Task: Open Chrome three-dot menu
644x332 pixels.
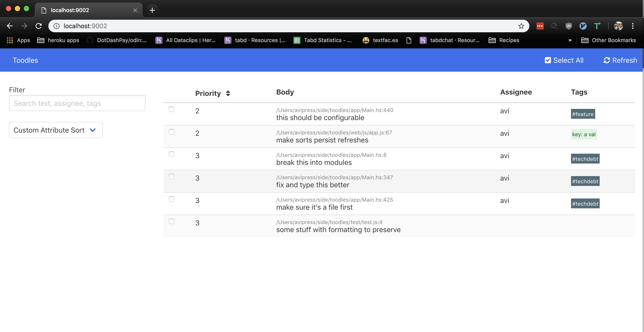Action: (633, 26)
